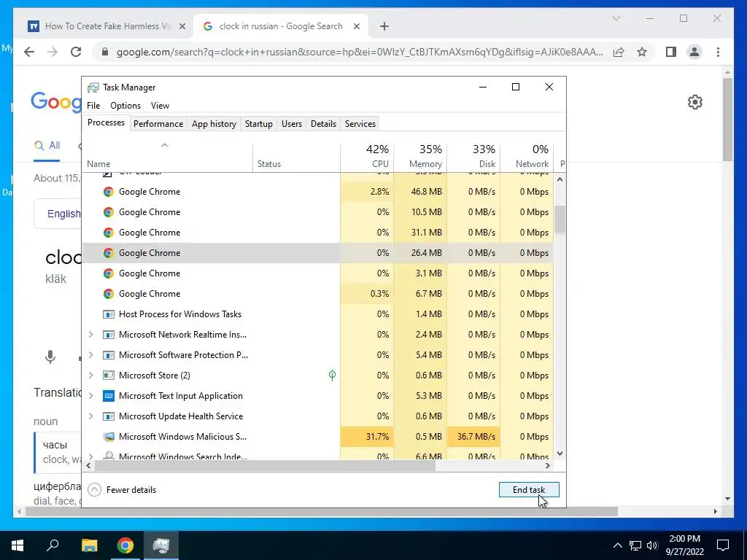Expand Microsoft Network Realtime Inspection row
Image resolution: width=747 pixels, height=560 pixels.
pyautogui.click(x=90, y=335)
